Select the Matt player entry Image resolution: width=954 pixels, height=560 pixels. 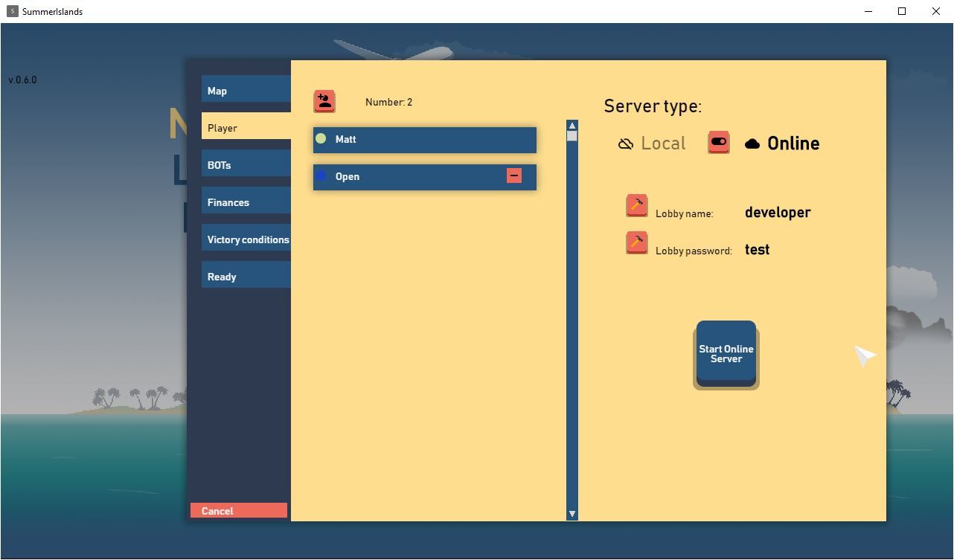pos(424,140)
